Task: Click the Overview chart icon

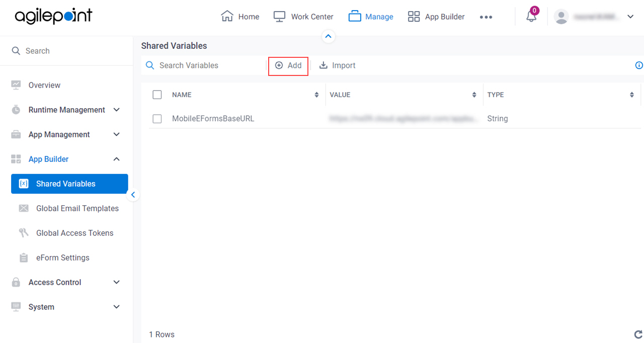Action: [16, 85]
